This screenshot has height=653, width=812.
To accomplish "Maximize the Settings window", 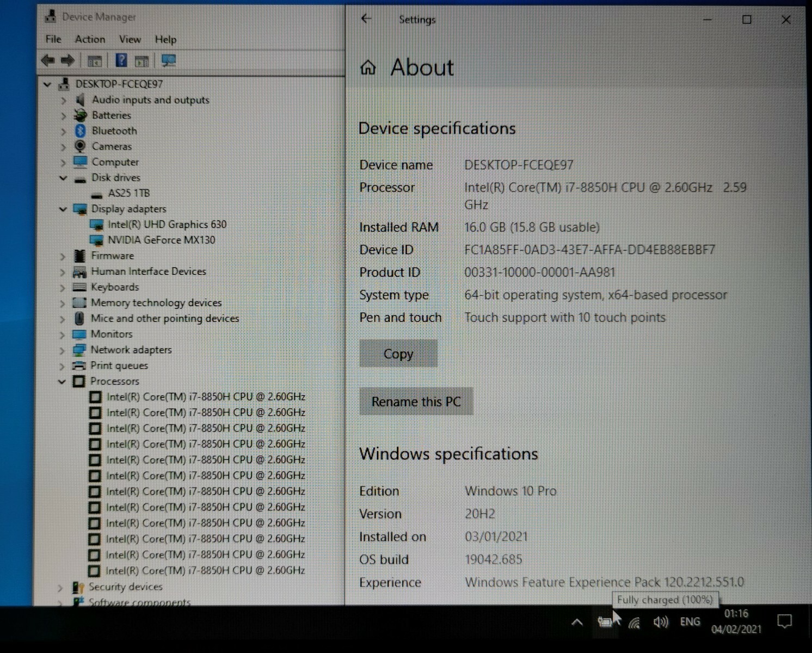I will (x=747, y=20).
